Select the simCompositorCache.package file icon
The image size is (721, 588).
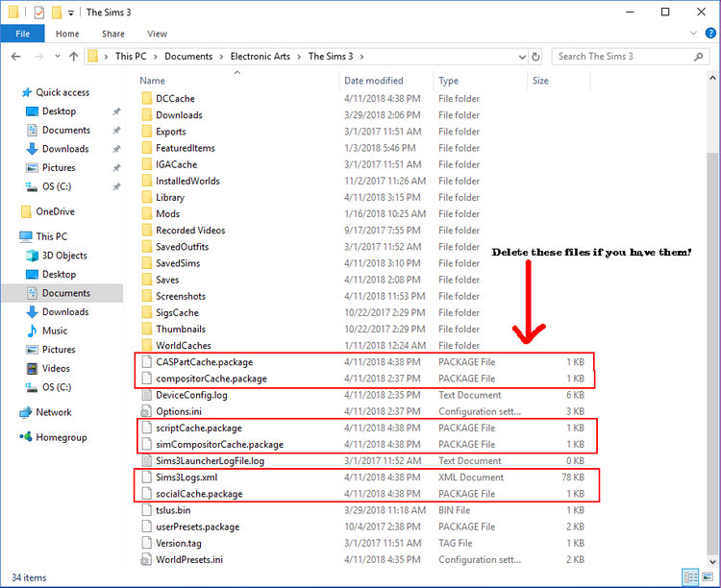coord(147,445)
